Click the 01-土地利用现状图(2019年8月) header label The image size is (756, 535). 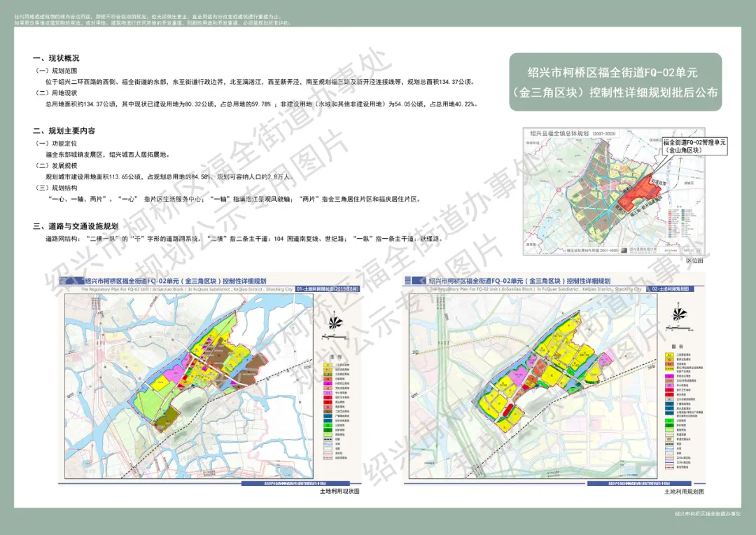tap(328, 289)
